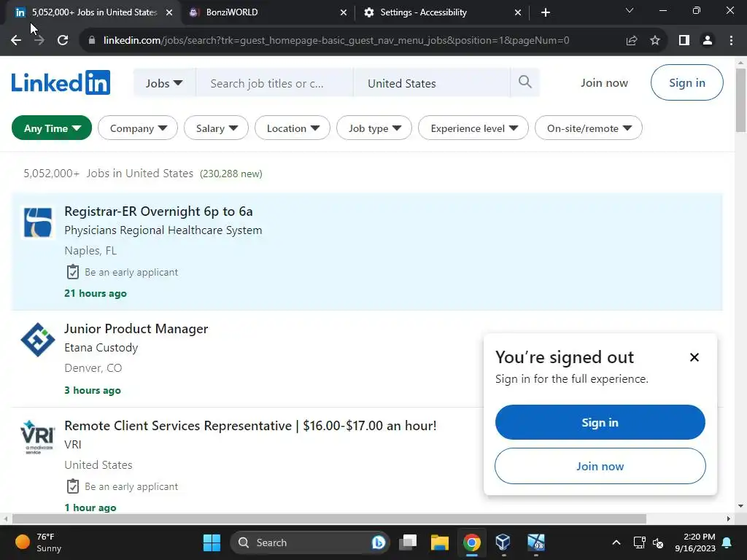Open Task View in taskbar
The height and width of the screenshot is (560, 747).
[x=408, y=542]
